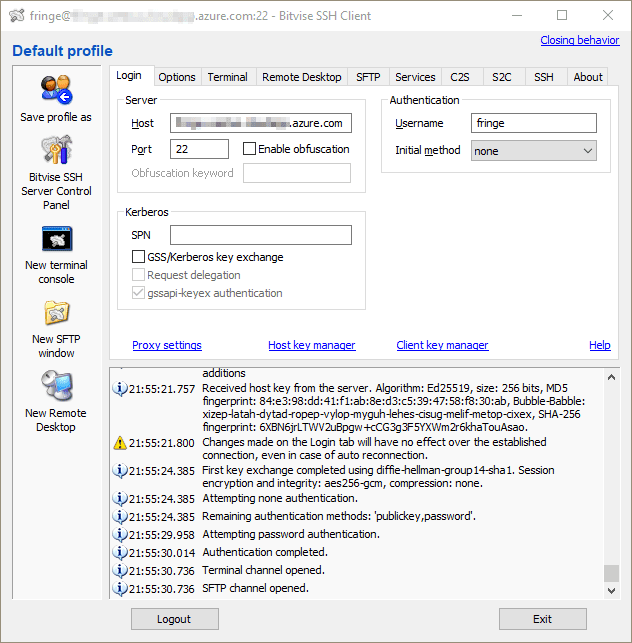Click the Host input field

tap(261, 123)
